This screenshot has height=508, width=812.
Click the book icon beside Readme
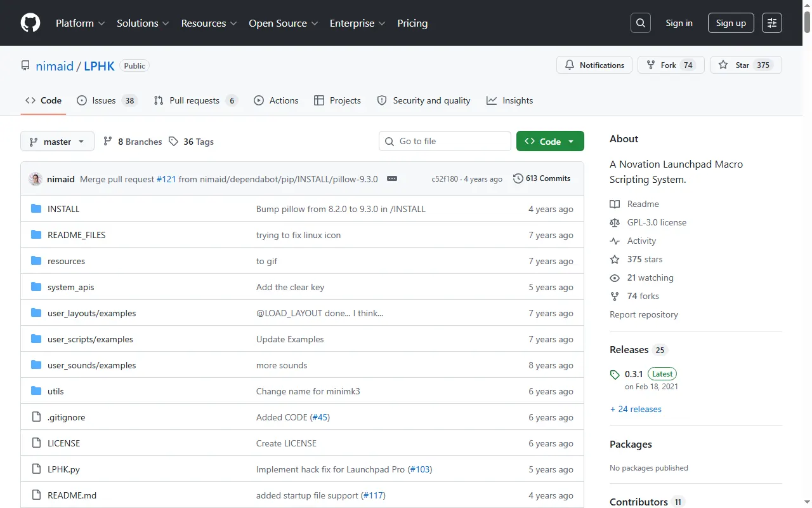point(615,204)
